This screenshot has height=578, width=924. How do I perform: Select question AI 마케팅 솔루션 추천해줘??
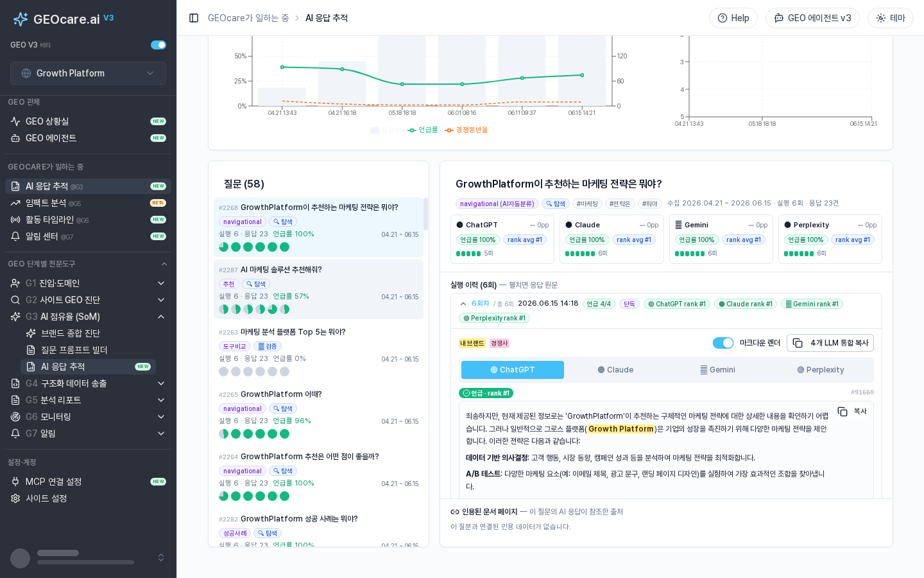318,290
